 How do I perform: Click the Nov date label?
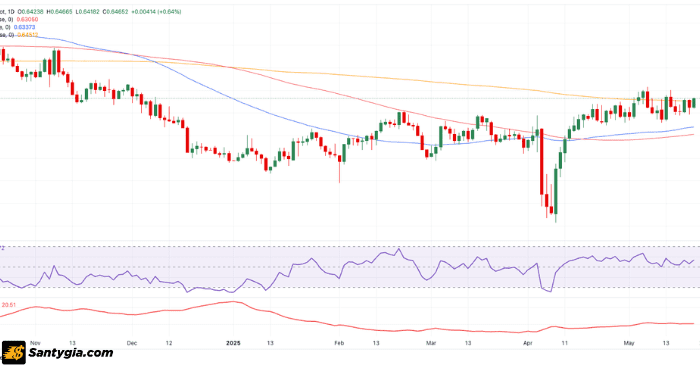pos(35,343)
